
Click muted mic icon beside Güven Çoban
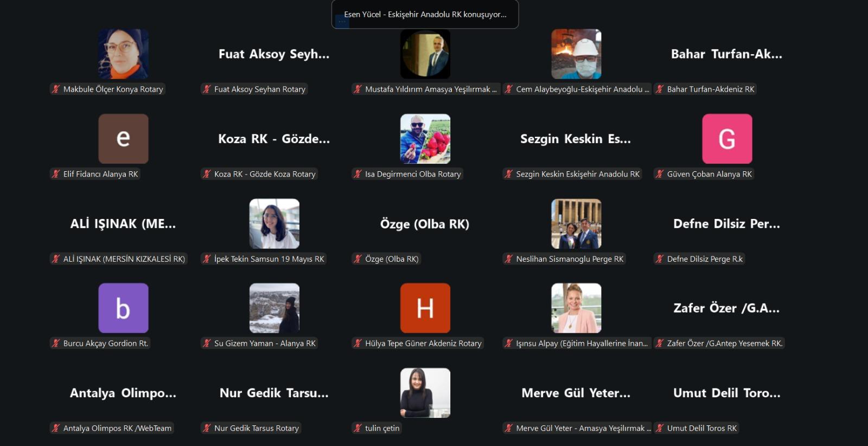[659, 174]
